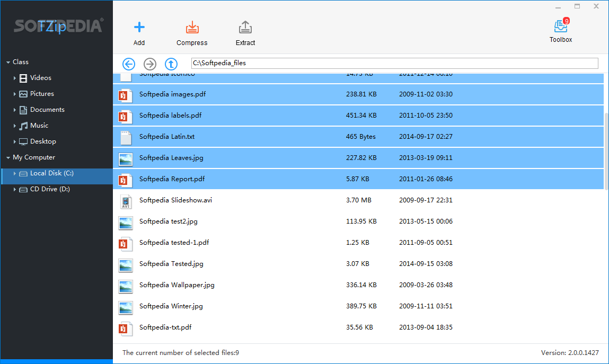This screenshot has height=364, width=609.
Task: Collapse the Class tree section
Action: [x=8, y=62]
